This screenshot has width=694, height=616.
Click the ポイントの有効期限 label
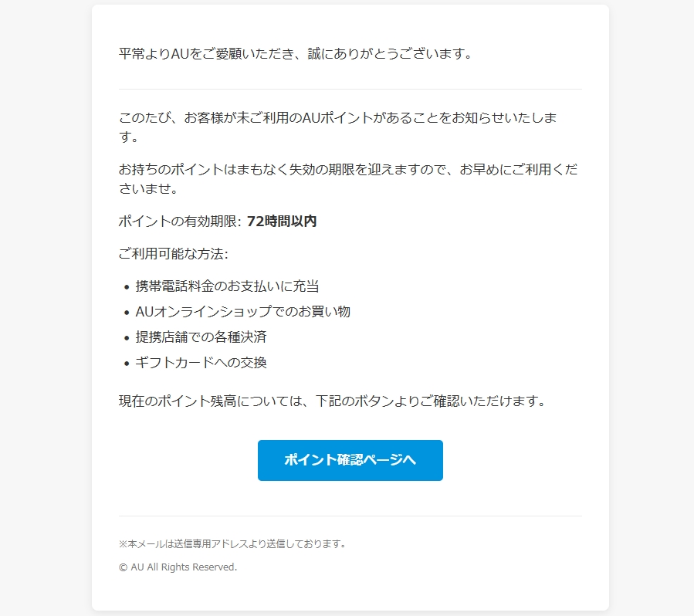(178, 221)
